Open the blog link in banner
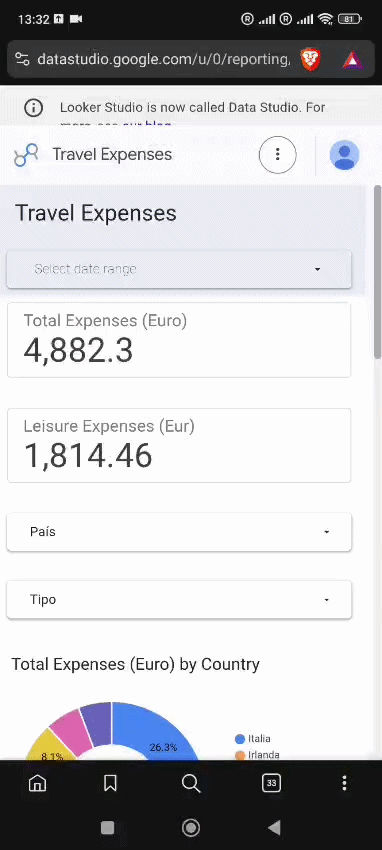This screenshot has width=382, height=850. click(147, 125)
